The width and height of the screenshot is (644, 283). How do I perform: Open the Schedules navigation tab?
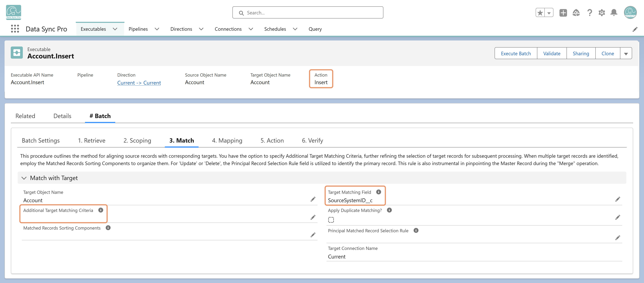275,29
